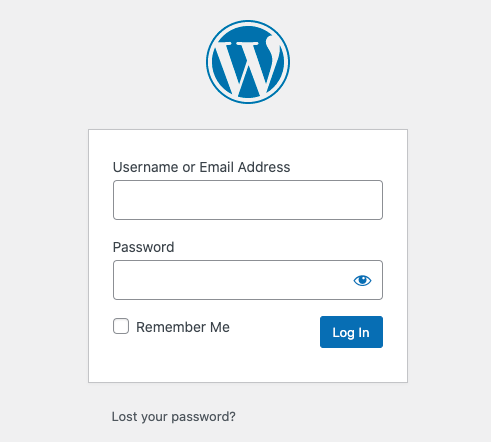Viewport: 491px width, 442px height.
Task: Submit the form with the Log In button
Action: 351,332
